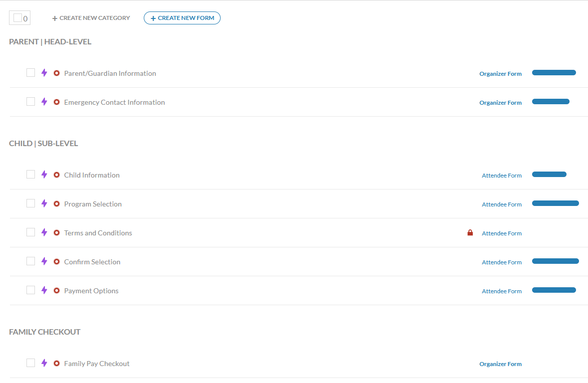Open the Attendee Form link for Program Selection
This screenshot has width=588, height=383.
point(502,204)
